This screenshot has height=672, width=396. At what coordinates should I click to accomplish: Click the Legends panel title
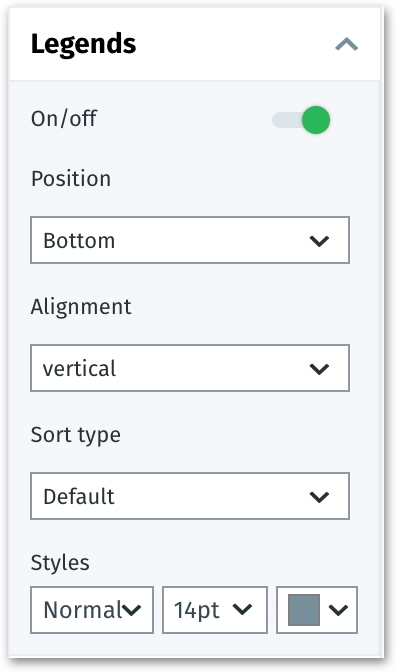point(84,44)
